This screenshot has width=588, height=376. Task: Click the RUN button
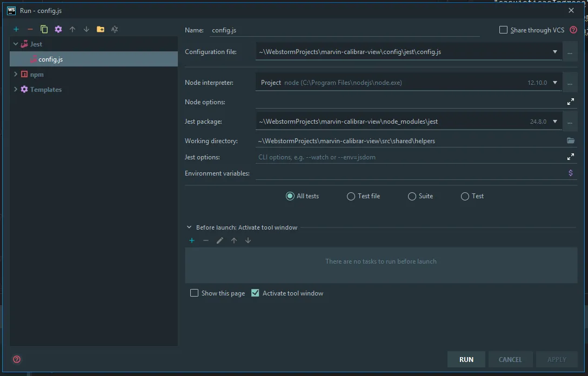pos(466,359)
